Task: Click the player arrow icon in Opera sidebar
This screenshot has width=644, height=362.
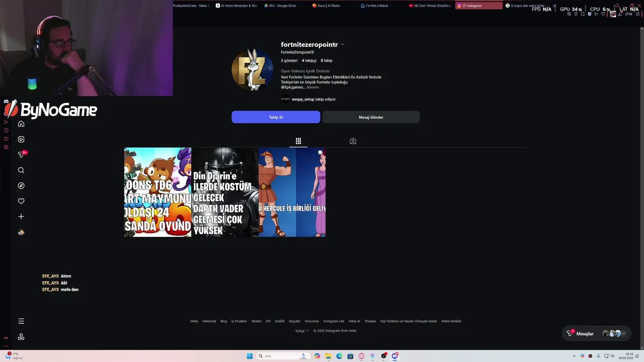Action: [6, 122]
